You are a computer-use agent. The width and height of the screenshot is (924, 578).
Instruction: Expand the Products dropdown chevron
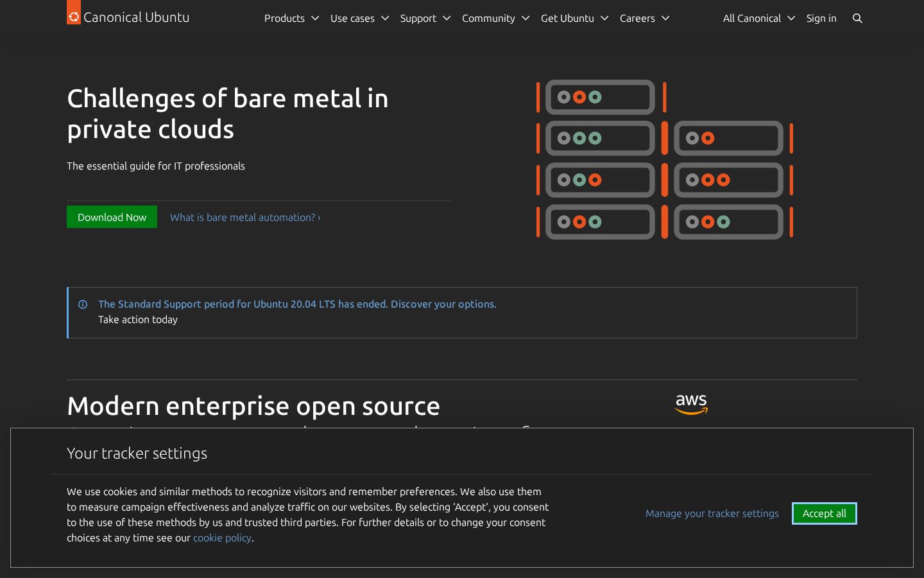(315, 19)
